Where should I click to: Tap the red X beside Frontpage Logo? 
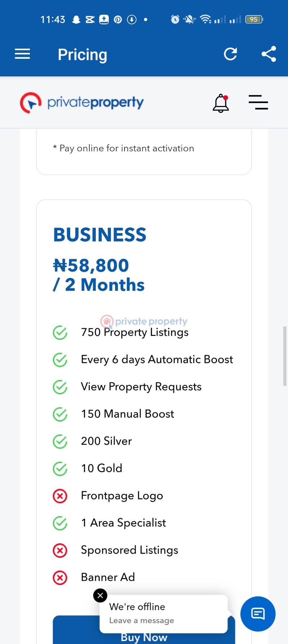click(x=60, y=496)
